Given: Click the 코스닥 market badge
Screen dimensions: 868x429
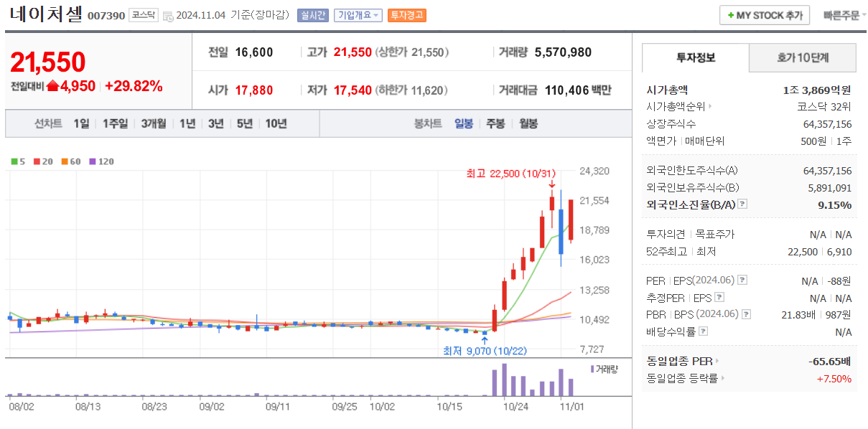Looking at the screenshot, I should [144, 15].
